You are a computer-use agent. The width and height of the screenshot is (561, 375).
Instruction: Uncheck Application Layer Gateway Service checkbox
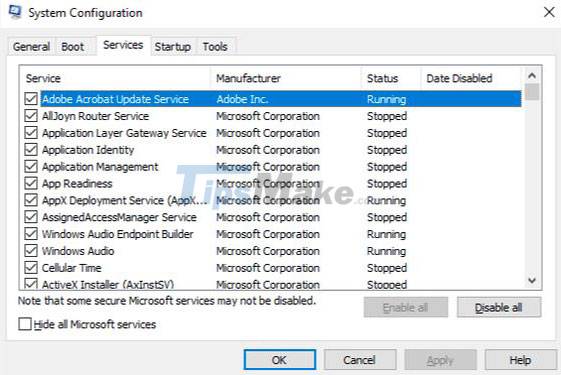pyautogui.click(x=31, y=133)
